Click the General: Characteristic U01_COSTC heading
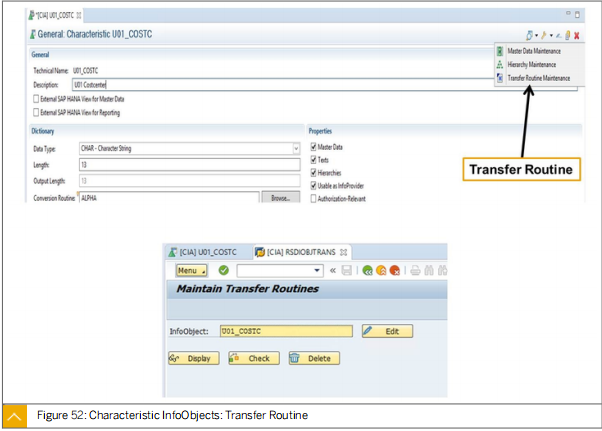This screenshot has width=602, height=431. (95, 34)
